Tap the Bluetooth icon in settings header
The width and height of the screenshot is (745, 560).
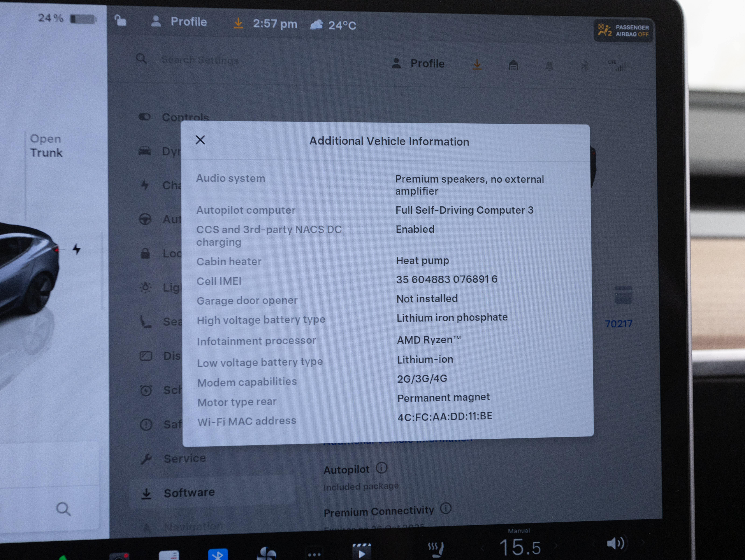point(585,66)
